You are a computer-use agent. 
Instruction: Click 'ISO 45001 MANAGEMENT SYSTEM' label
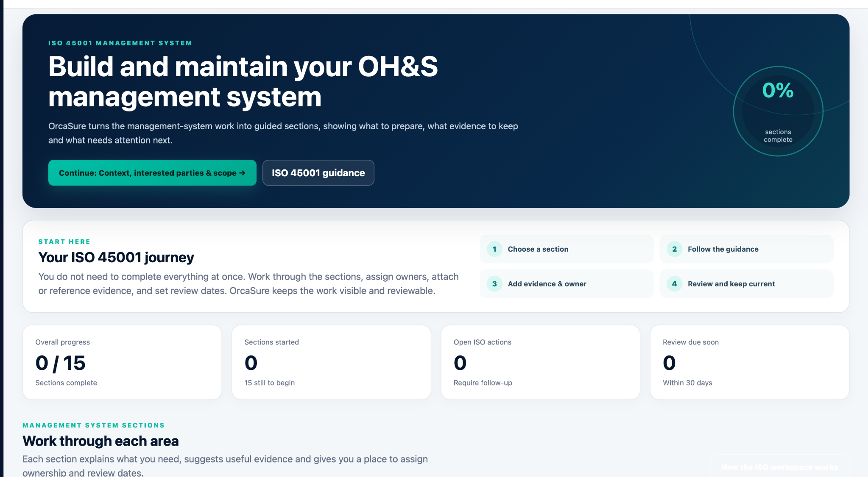(x=120, y=43)
